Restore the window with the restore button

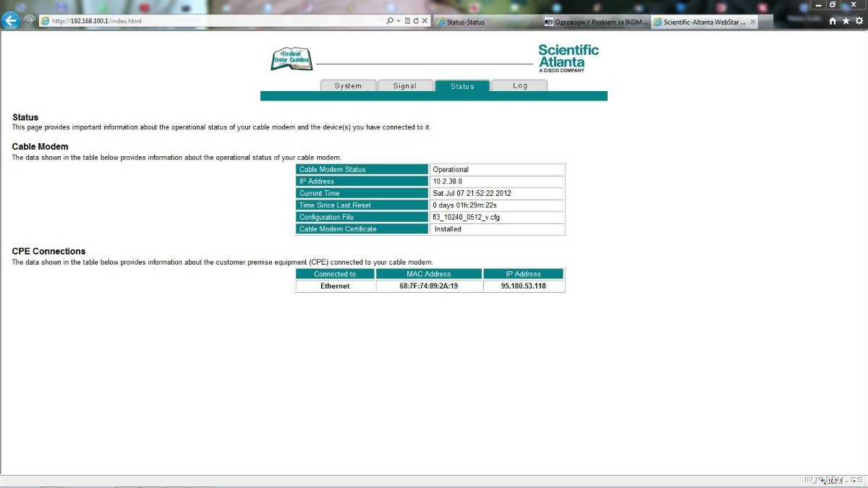833,4
